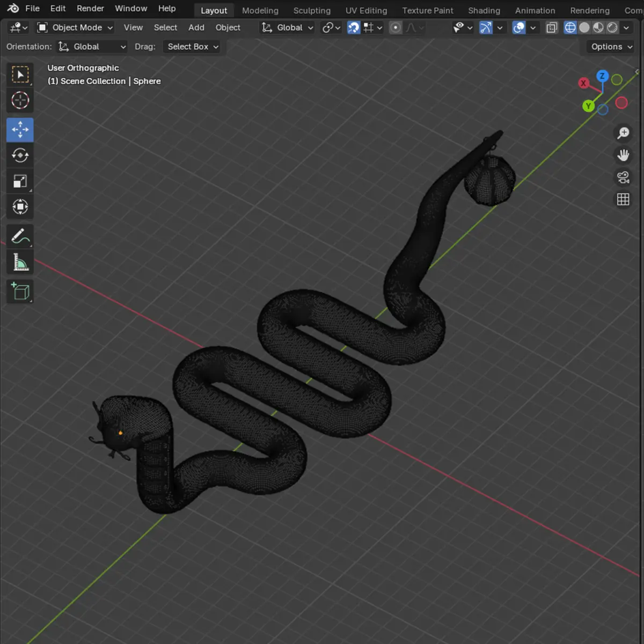Switch to wireframe shading
The image size is (644, 644).
click(570, 27)
